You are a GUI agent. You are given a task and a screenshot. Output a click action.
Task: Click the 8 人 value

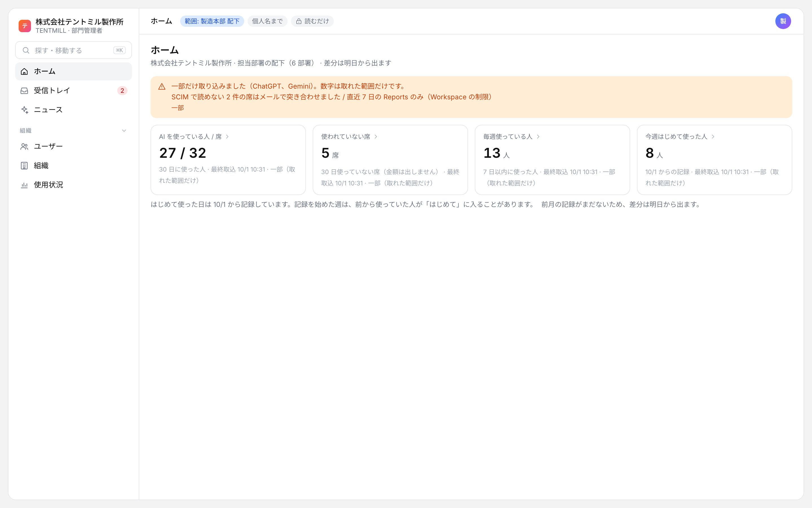tap(654, 153)
